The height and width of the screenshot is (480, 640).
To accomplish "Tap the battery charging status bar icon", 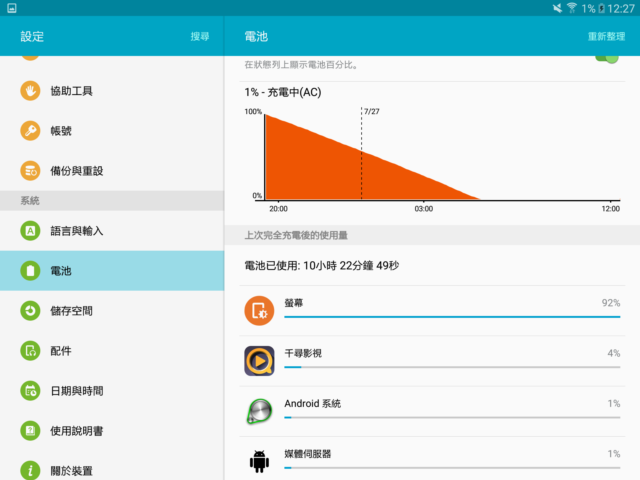I will tap(601, 8).
